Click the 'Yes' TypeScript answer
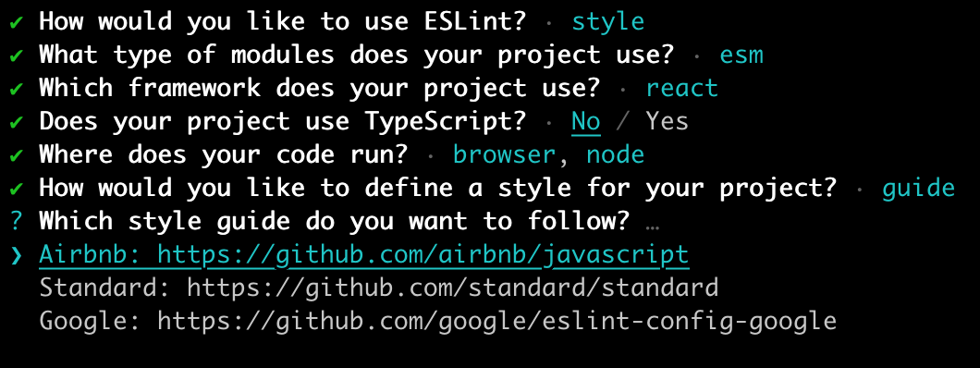980x368 pixels. click(667, 121)
